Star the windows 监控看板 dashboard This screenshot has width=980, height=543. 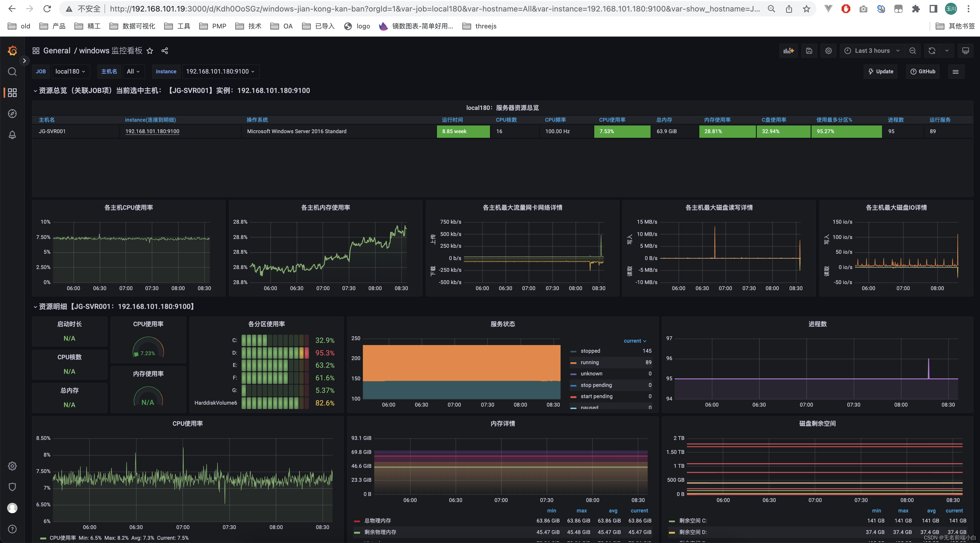tap(150, 51)
